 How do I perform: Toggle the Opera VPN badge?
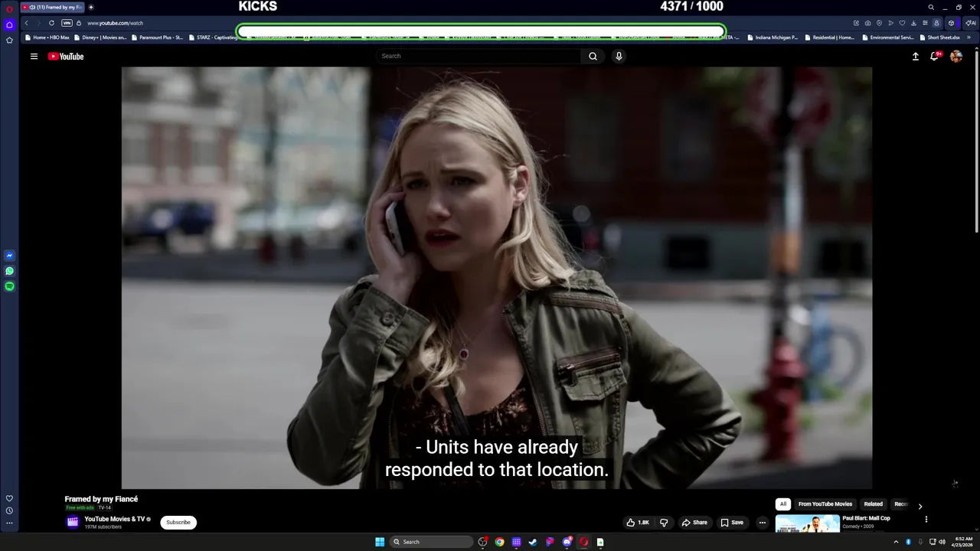[x=67, y=23]
